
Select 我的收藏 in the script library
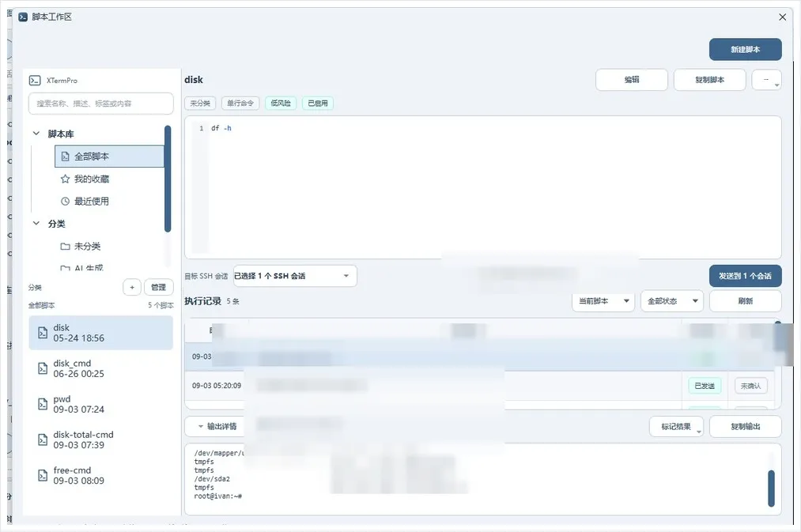tap(92, 179)
